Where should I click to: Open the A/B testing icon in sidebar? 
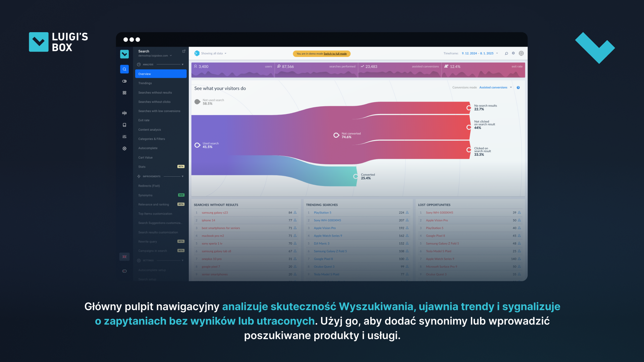124,113
